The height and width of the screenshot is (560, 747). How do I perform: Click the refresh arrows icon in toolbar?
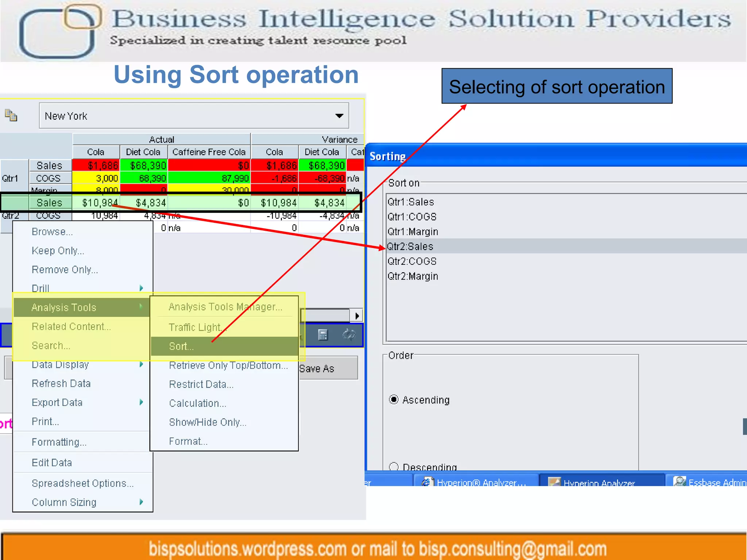(349, 335)
